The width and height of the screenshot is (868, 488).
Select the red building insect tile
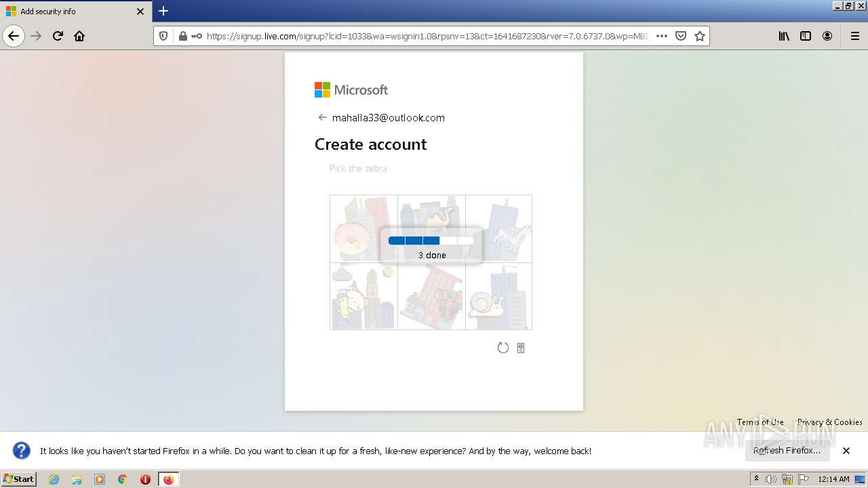(x=431, y=296)
